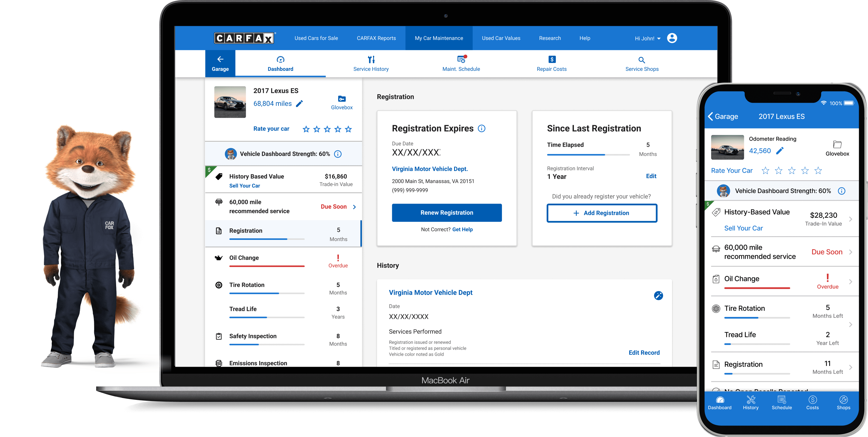Screen dimensions: 868x437
Task: Click the user profile avatar icon
Action: (672, 38)
